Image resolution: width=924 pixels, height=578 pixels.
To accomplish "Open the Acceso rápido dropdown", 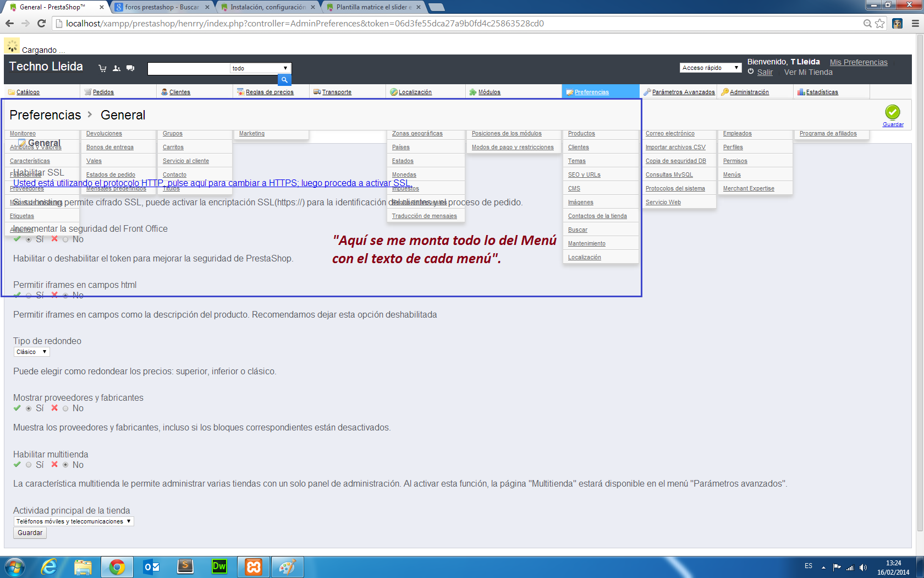I will click(711, 68).
